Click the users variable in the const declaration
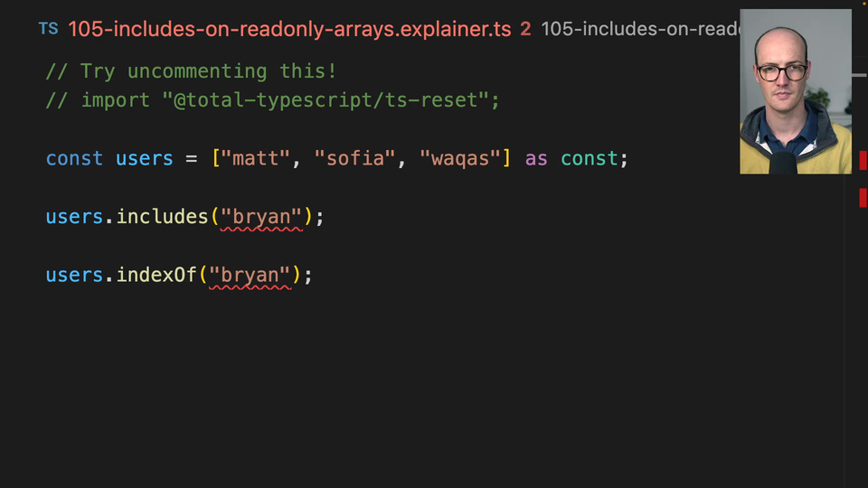Image resolution: width=868 pixels, height=488 pixels. click(x=144, y=159)
